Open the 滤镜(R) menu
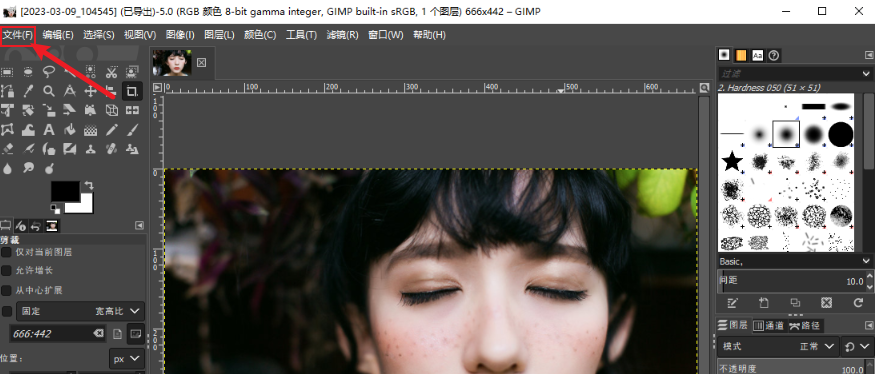Screen dimensions: 875x374 [342, 35]
